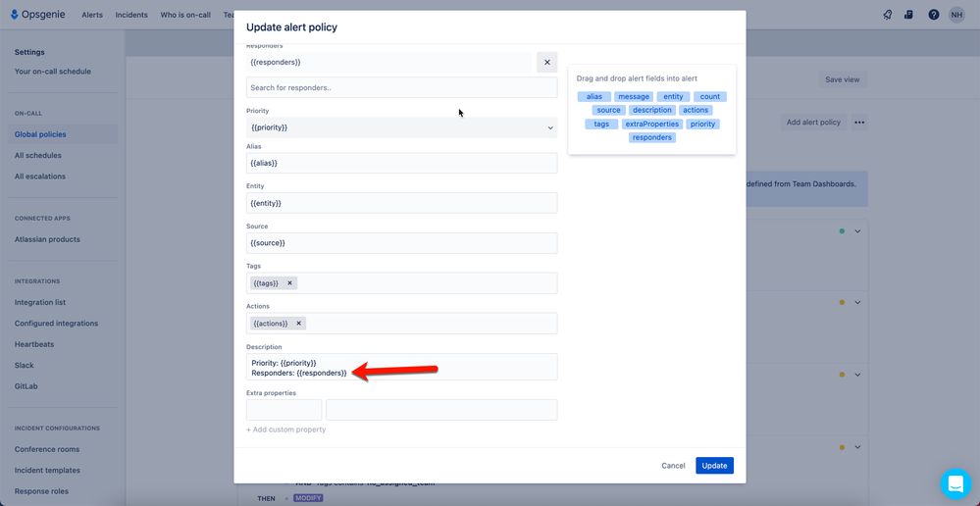Open Your on-call schedule

click(53, 72)
